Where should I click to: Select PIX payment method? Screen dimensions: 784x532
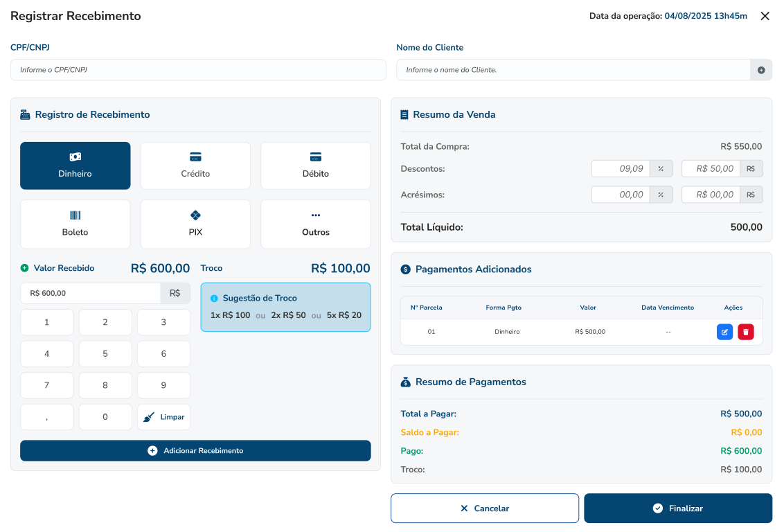tap(195, 224)
